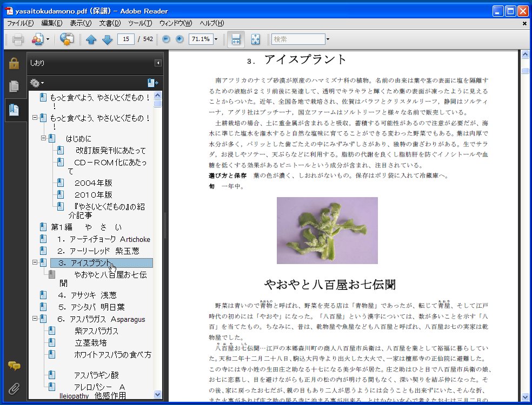The width and height of the screenshot is (532, 405).
Task: Toggle fit page to window mode
Action: pos(254,39)
